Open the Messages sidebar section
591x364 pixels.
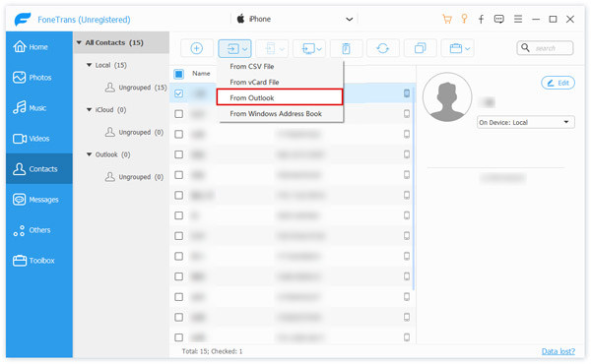39,200
